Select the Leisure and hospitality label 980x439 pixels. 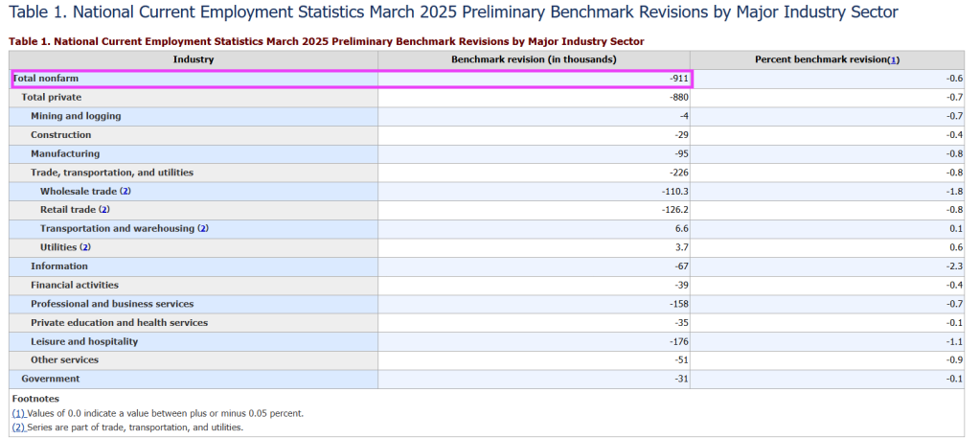pyautogui.click(x=84, y=341)
